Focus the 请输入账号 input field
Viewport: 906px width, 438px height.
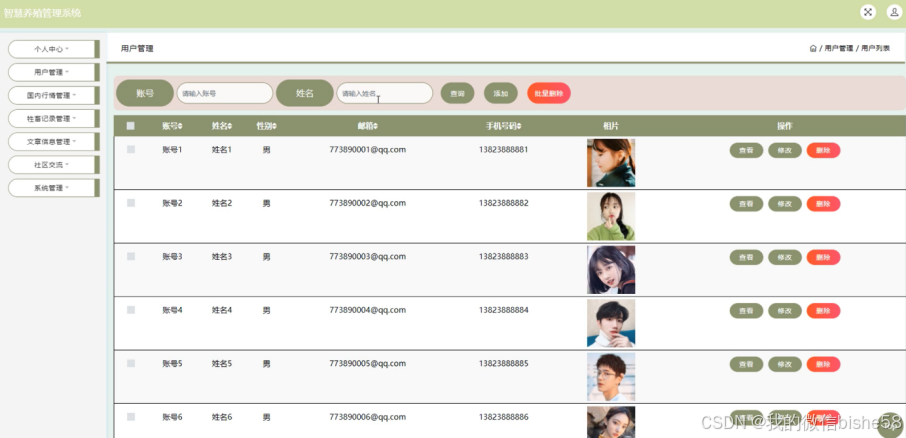pyautogui.click(x=225, y=93)
